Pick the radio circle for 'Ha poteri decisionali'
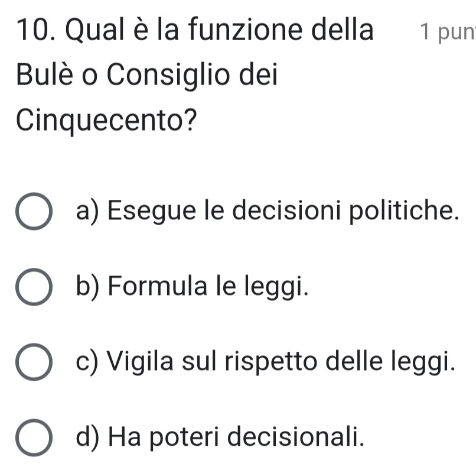This screenshot has height=470, width=476. pyautogui.click(x=35, y=438)
